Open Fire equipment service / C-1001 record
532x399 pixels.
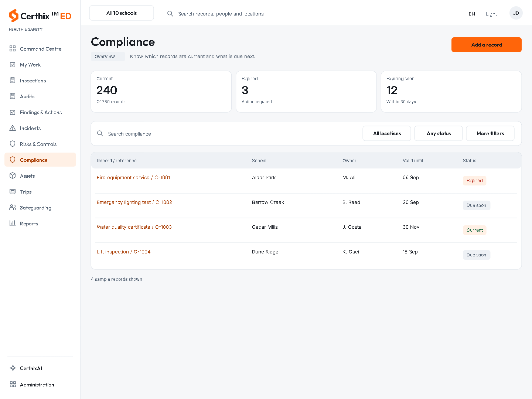coord(133,178)
